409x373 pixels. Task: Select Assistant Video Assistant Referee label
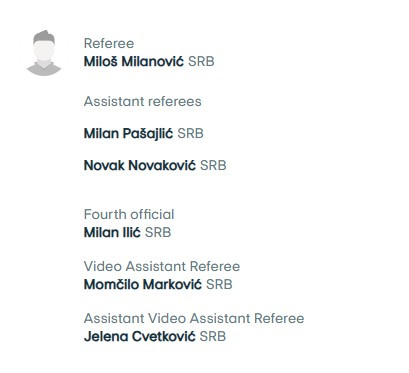point(194,318)
